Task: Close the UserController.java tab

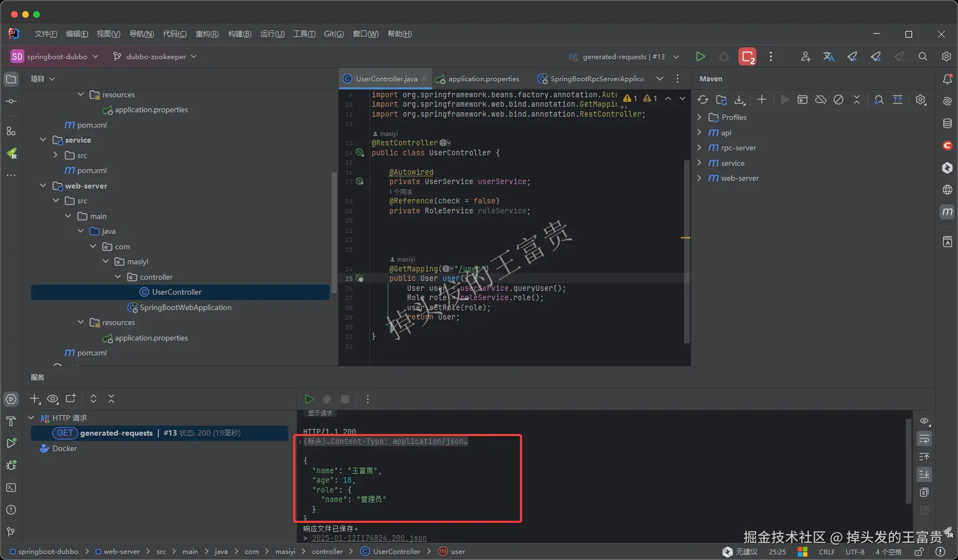Action: [424, 78]
